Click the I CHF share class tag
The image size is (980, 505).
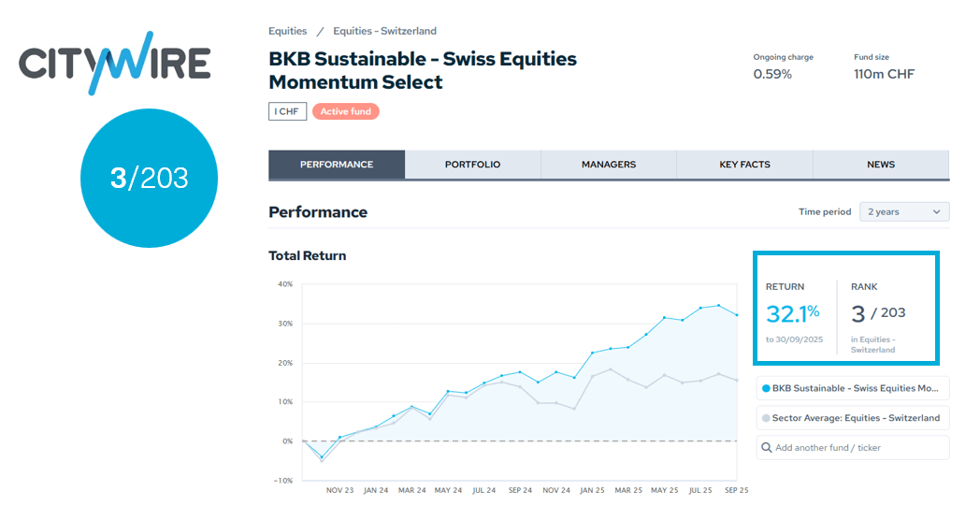pos(288,111)
